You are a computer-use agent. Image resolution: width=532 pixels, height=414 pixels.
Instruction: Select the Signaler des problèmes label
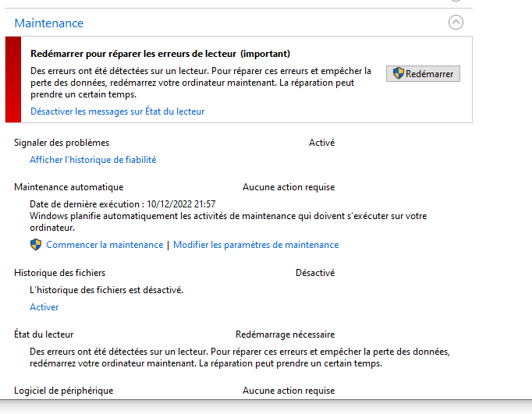[62, 143]
